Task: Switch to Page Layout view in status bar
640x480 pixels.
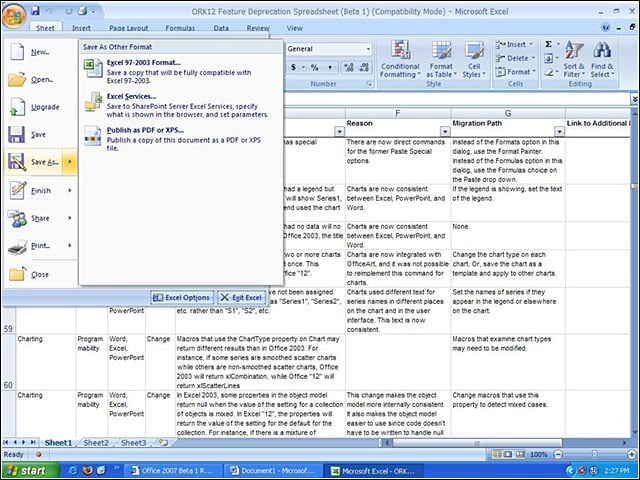Action: click(x=507, y=454)
